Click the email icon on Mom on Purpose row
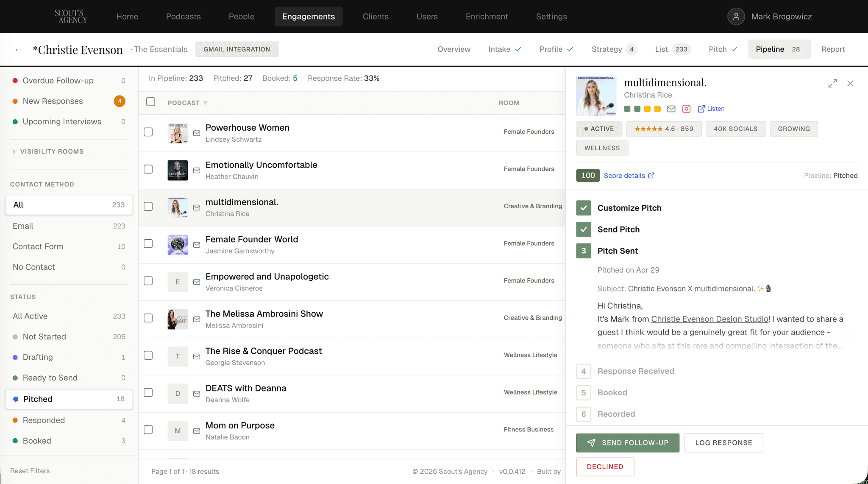The image size is (868, 484). (197, 431)
